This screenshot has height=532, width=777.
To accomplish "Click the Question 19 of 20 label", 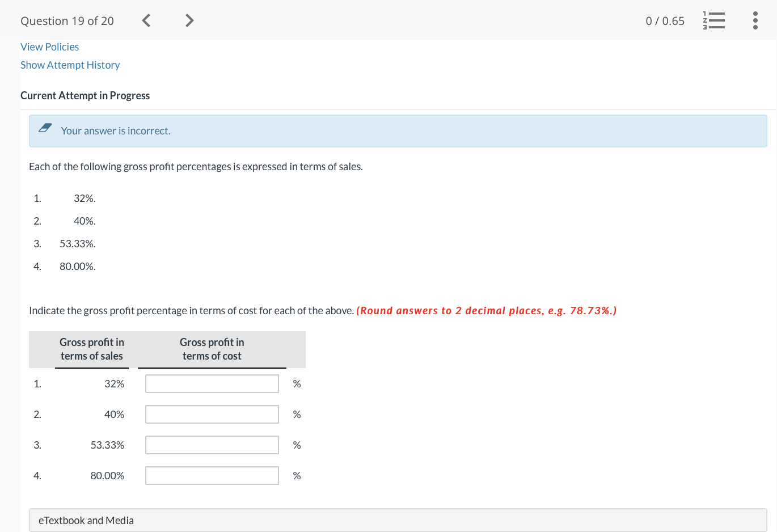I will coord(67,21).
